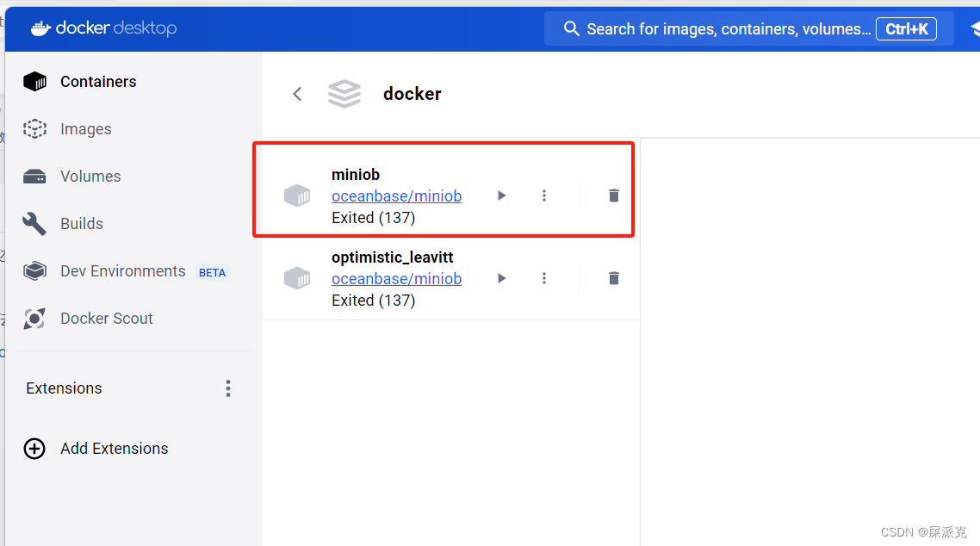
Task: Click optimistic_leavitt container cube icon
Action: tap(297, 278)
